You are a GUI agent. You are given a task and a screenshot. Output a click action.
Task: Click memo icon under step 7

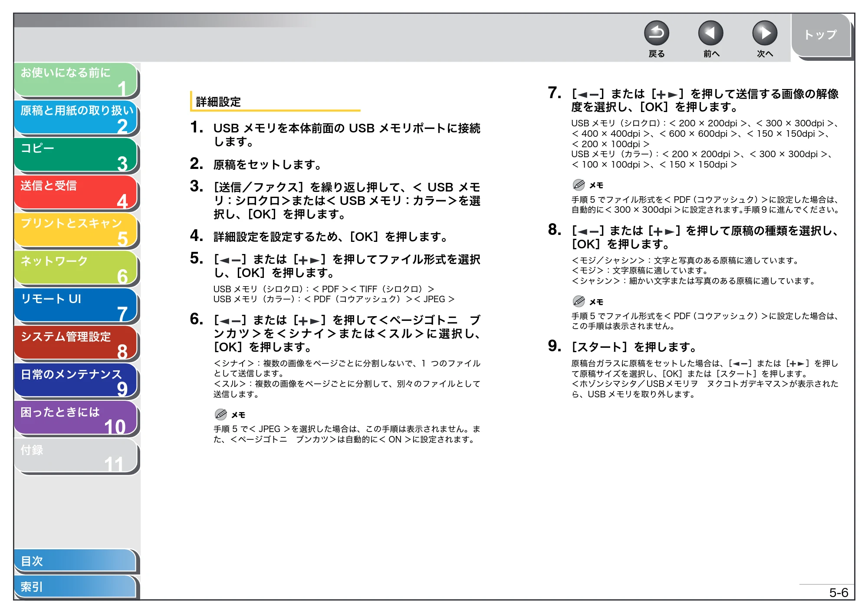[579, 185]
